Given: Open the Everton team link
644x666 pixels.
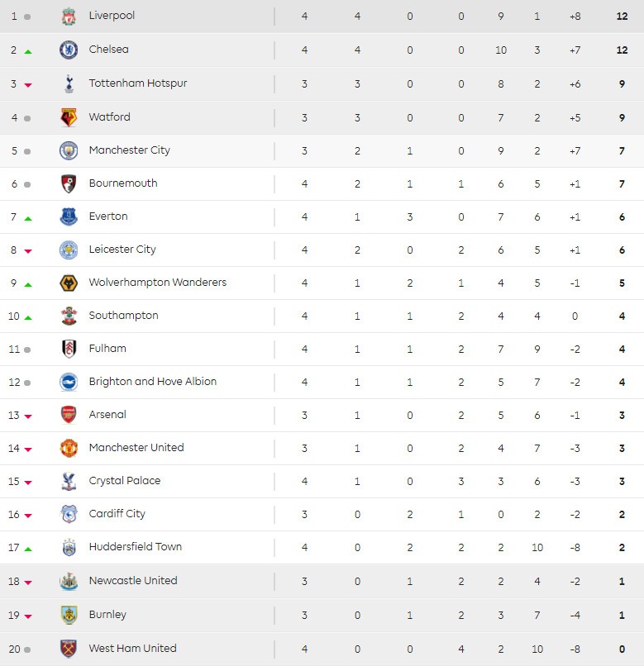Looking at the screenshot, I should (x=108, y=216).
